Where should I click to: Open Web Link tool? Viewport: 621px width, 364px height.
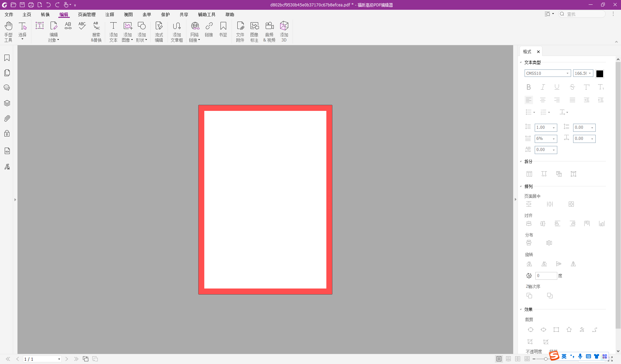pyautogui.click(x=195, y=32)
